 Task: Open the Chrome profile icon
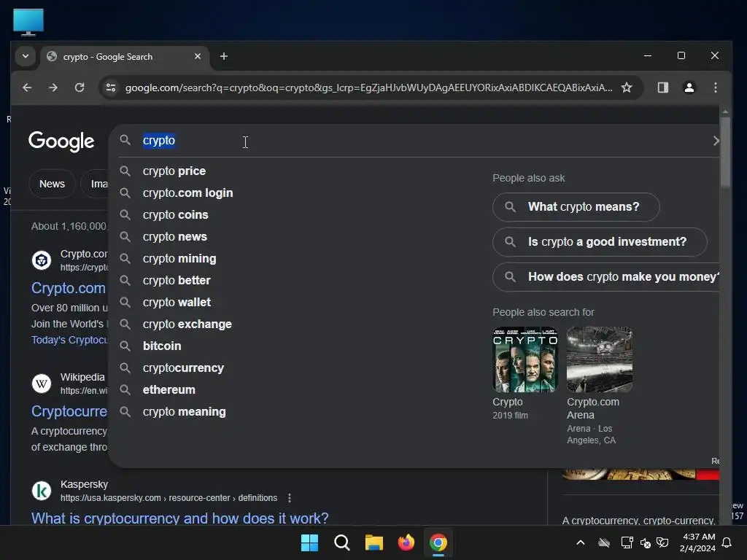tap(689, 87)
